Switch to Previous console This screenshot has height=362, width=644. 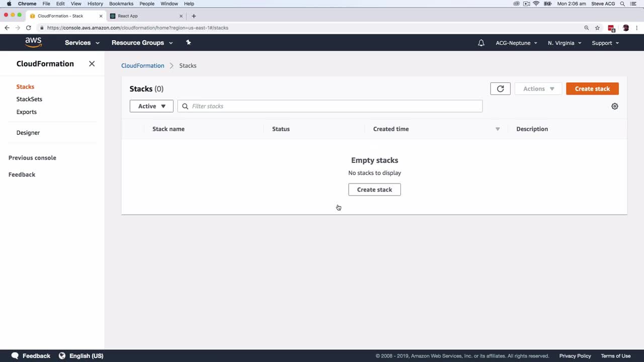(x=32, y=158)
